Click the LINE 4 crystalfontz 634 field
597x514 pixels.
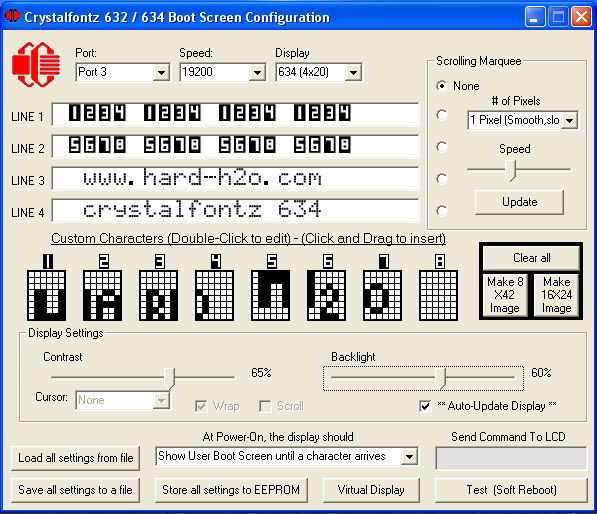(235, 211)
